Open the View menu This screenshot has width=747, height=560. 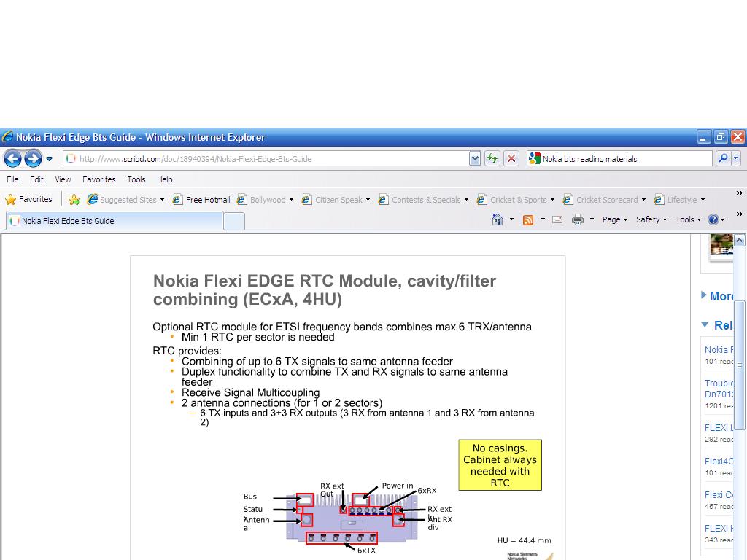coord(63,179)
